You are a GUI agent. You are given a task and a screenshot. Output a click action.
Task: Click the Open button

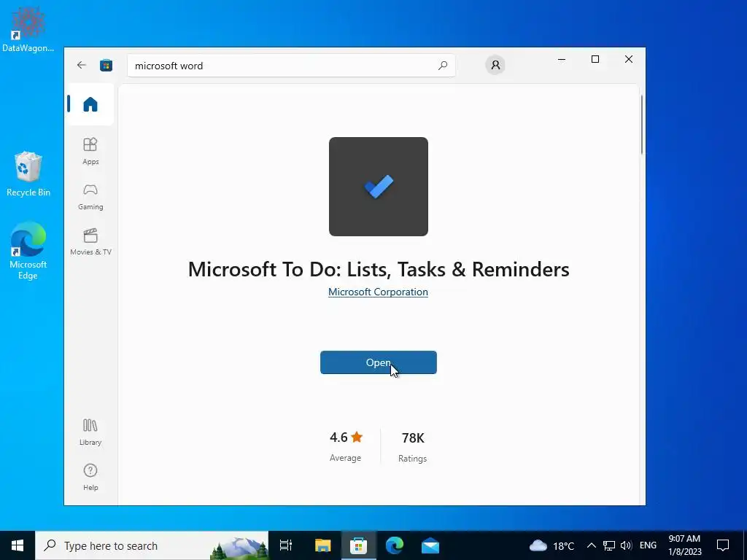[x=379, y=362]
